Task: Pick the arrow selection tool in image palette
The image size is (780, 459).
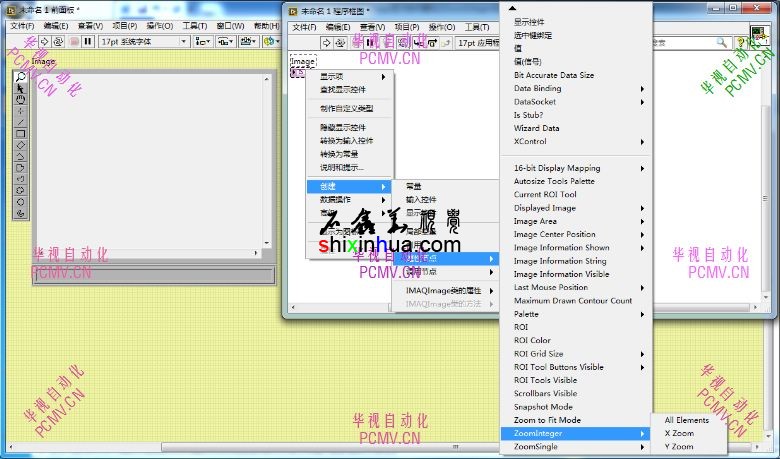Action: point(20,88)
